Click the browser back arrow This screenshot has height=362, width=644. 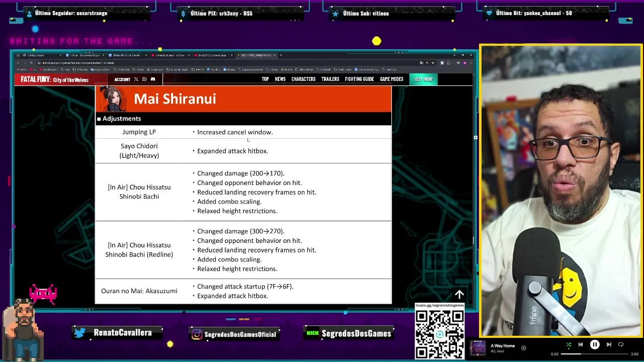[18, 63]
